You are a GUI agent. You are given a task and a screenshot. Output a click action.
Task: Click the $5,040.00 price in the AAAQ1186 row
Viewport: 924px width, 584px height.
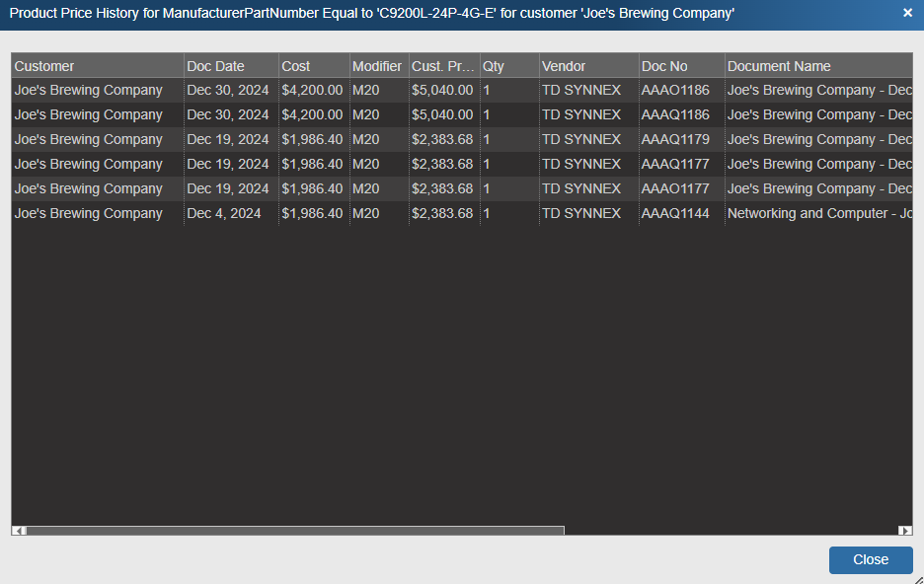(x=442, y=114)
